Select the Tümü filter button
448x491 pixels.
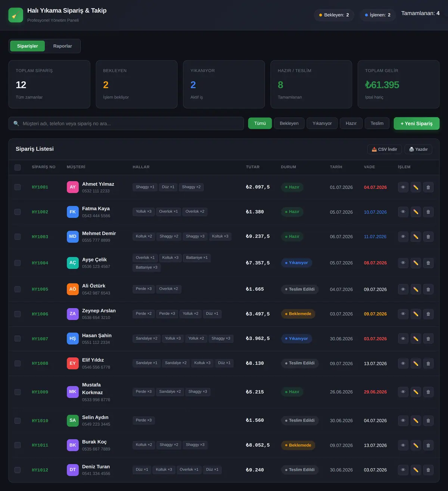point(260,123)
